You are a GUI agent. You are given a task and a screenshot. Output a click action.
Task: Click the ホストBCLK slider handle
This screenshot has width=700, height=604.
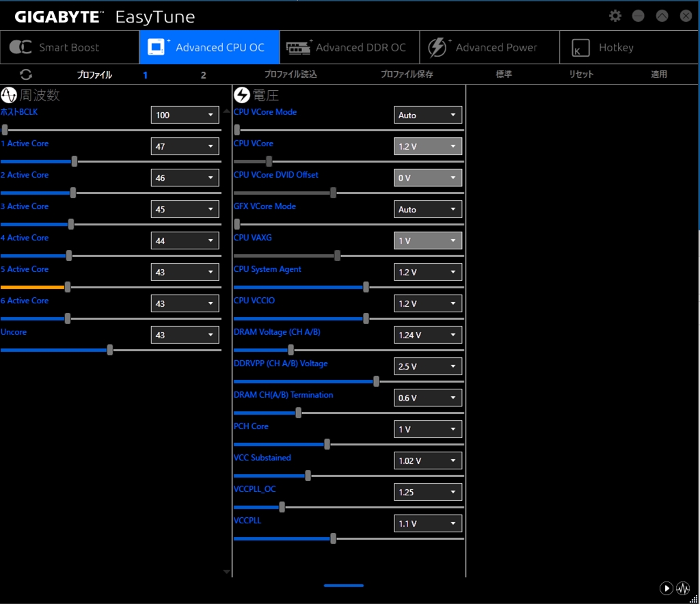point(5,130)
